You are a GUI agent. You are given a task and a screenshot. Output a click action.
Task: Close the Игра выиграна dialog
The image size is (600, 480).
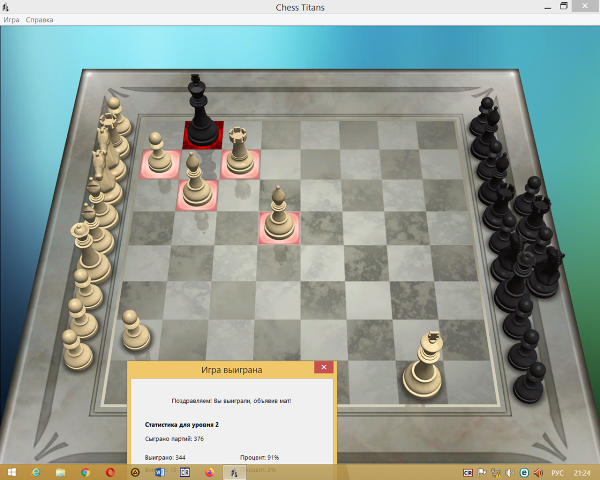(323, 369)
